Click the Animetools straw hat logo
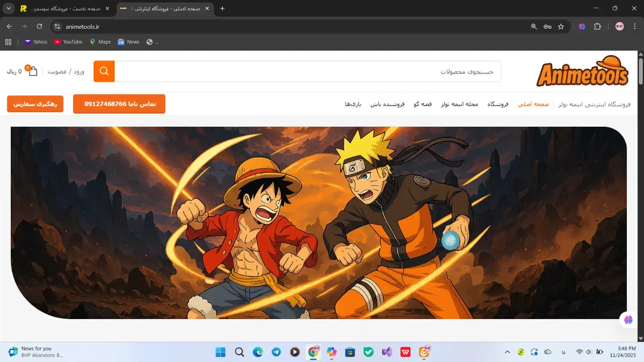This screenshot has height=362, width=644. point(582,71)
